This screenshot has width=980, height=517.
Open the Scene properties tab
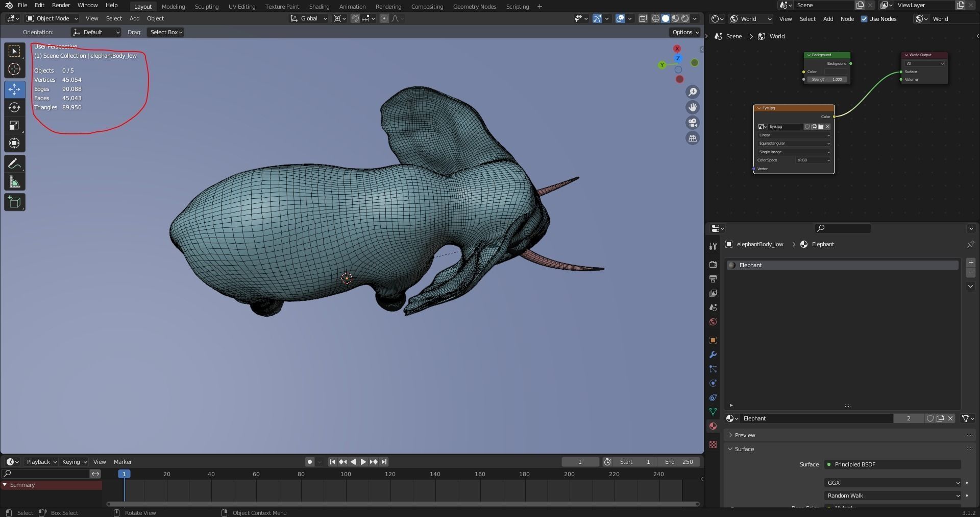pos(713,308)
